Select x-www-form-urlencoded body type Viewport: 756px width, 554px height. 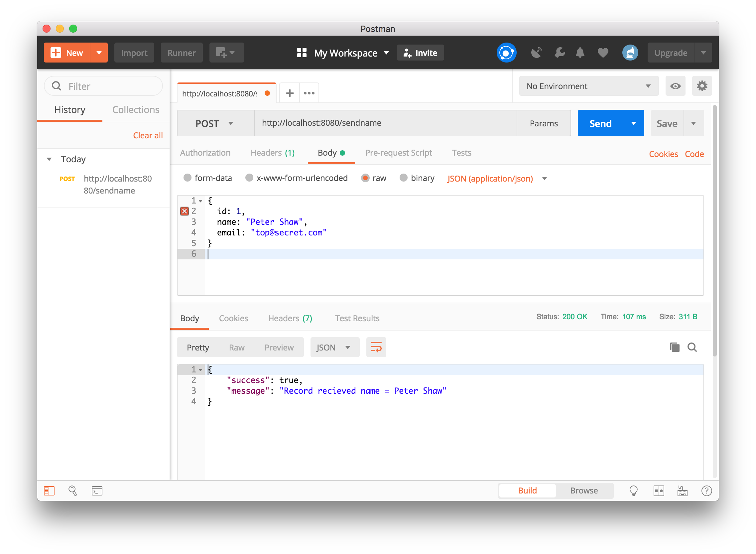pos(249,178)
